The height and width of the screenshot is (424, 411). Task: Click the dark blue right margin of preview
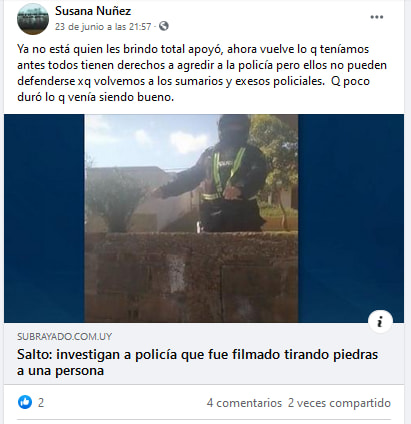351,213
